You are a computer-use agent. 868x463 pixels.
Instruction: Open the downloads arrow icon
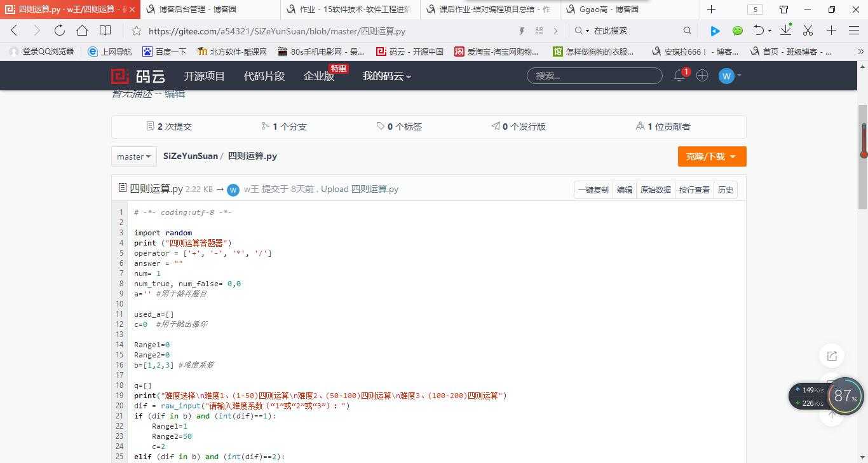point(786,30)
